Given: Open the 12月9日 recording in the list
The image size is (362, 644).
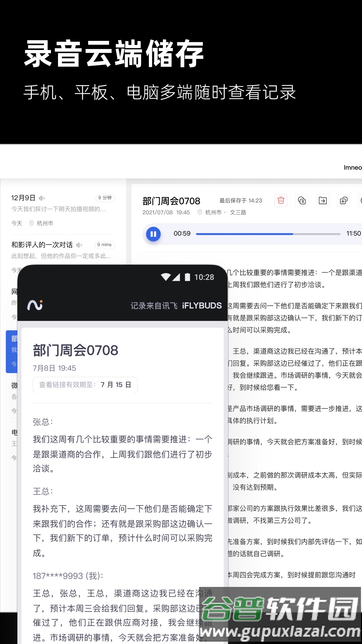Looking at the screenshot, I should [63, 210].
